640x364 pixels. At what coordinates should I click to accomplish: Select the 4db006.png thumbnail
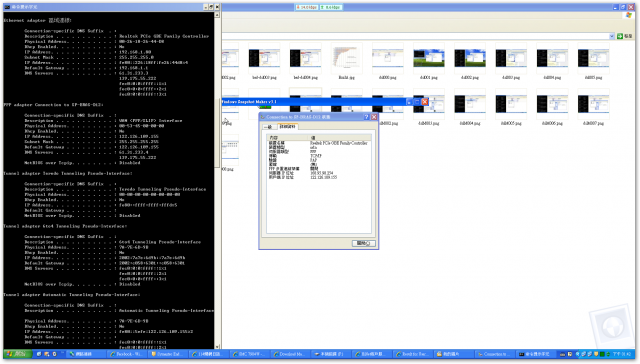[552, 105]
